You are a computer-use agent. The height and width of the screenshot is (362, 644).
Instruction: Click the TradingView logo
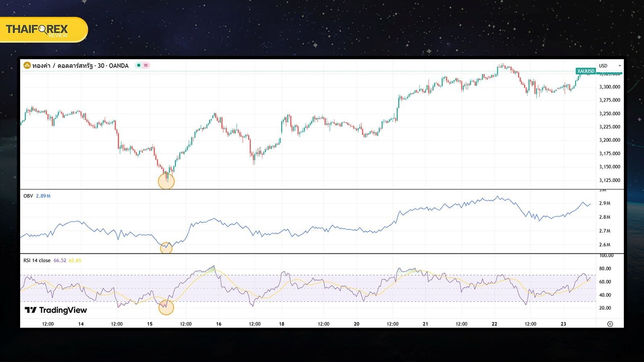tap(56, 310)
